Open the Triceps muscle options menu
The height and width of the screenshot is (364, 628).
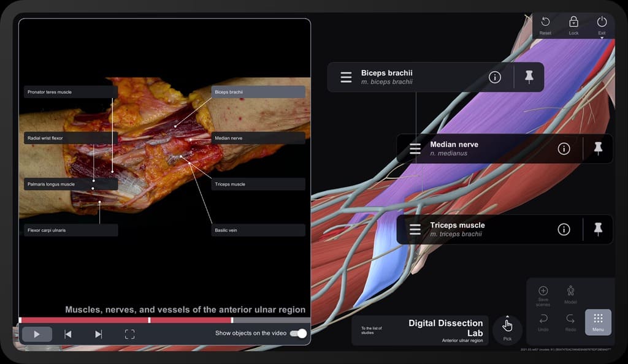point(415,229)
